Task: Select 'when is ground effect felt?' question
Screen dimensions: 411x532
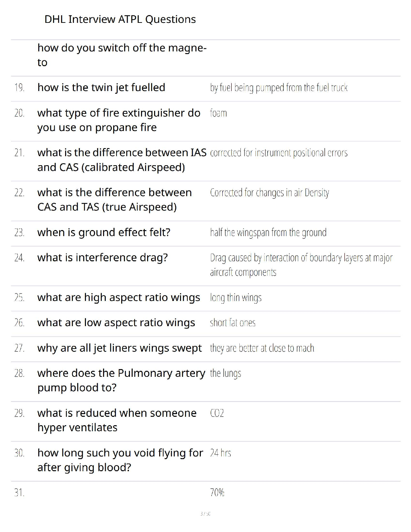Action: point(104,232)
